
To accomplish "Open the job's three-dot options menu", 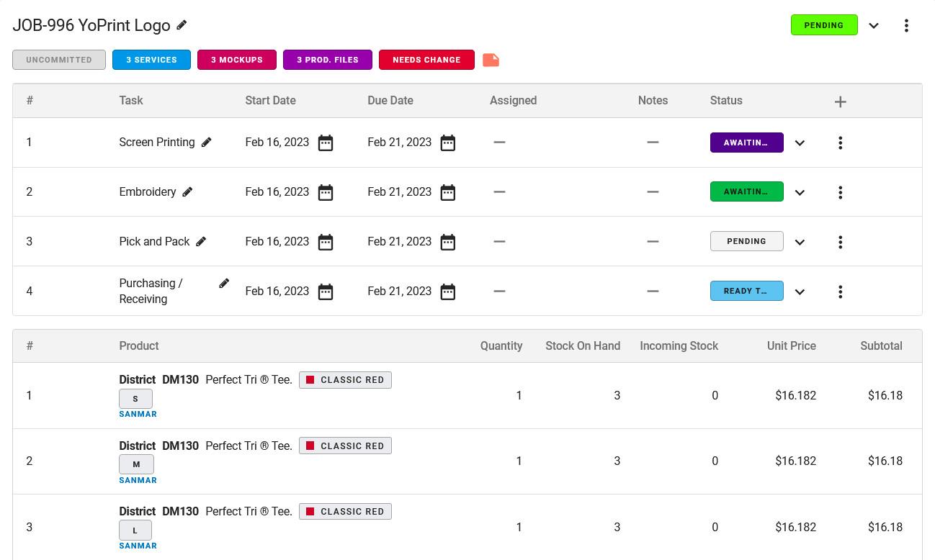I will coord(906,25).
